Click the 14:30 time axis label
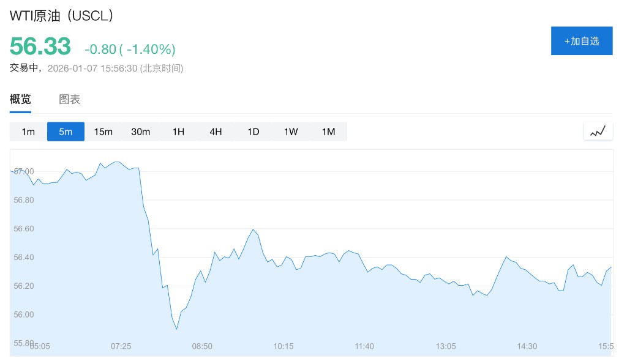This screenshot has width=627, height=364. pos(527,346)
